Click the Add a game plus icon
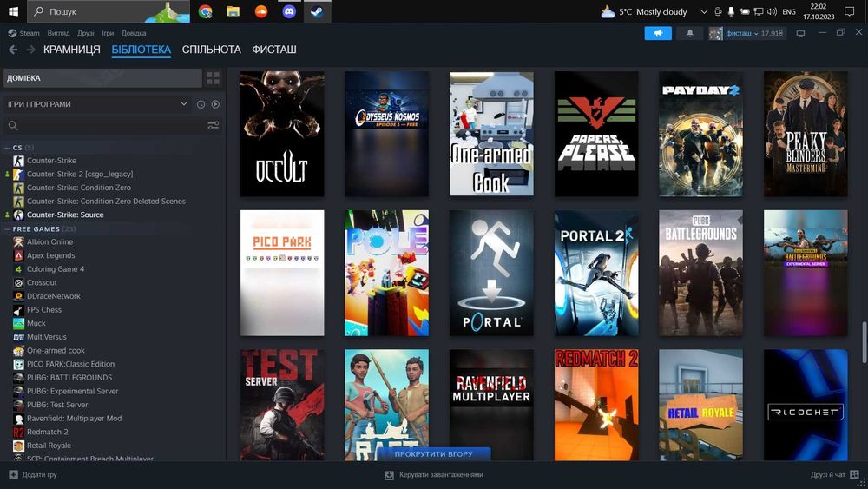Screen dimensions: 868x489 (13, 474)
